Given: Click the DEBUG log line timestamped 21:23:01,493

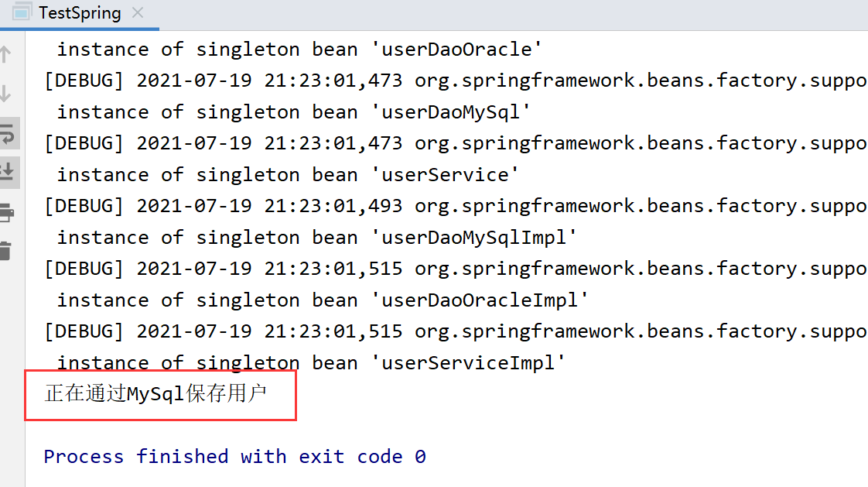Looking at the screenshot, I should (456, 206).
